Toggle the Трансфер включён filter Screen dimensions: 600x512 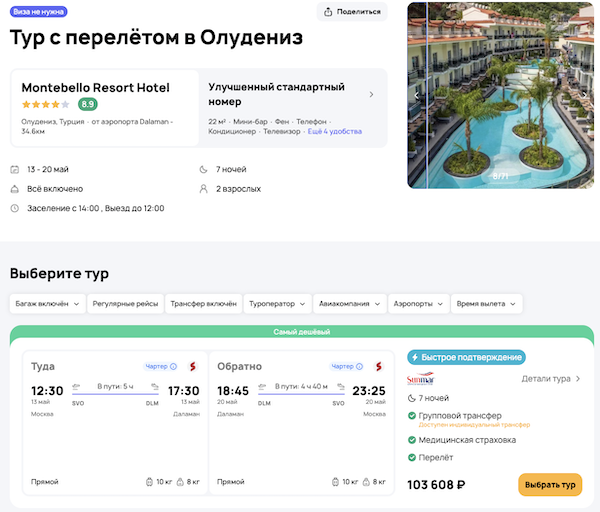(203, 303)
